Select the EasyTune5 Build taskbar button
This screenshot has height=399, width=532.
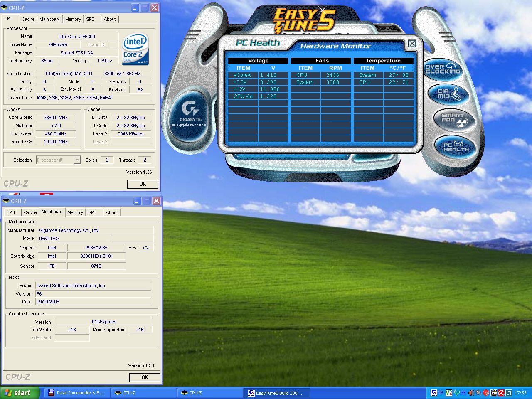(x=277, y=393)
